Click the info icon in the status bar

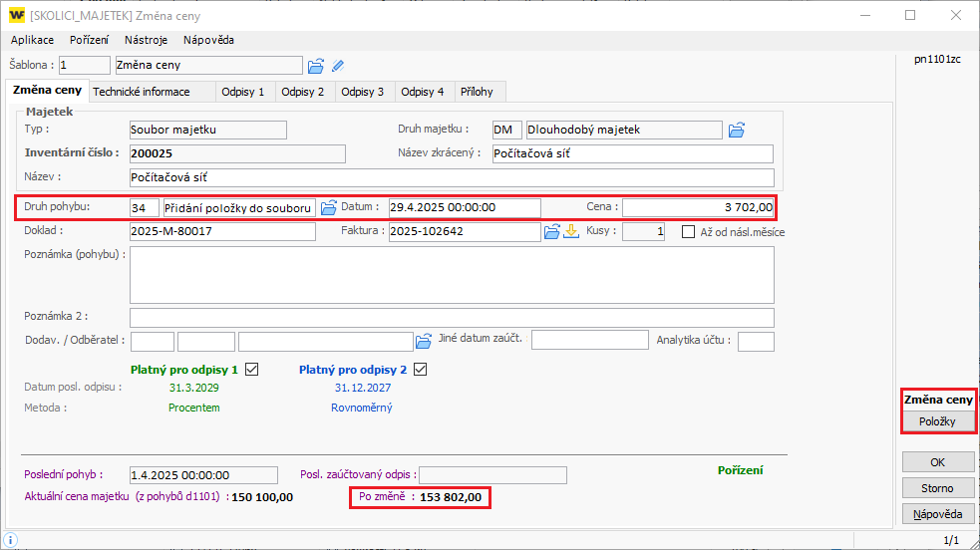click(10, 540)
